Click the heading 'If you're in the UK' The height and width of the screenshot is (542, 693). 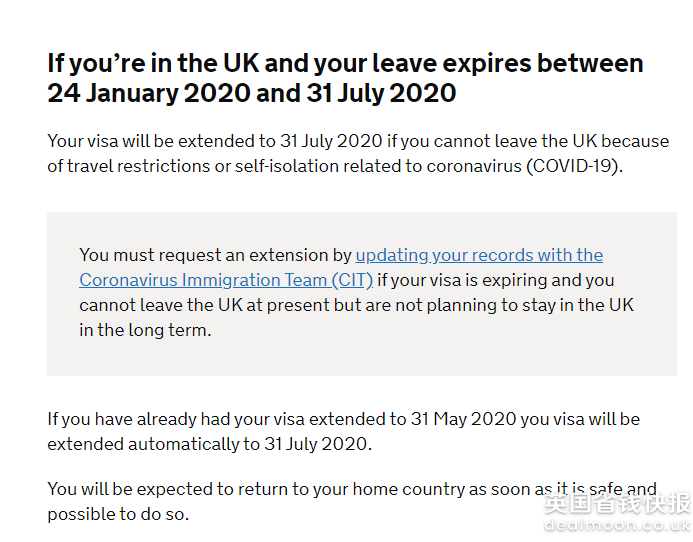(345, 78)
